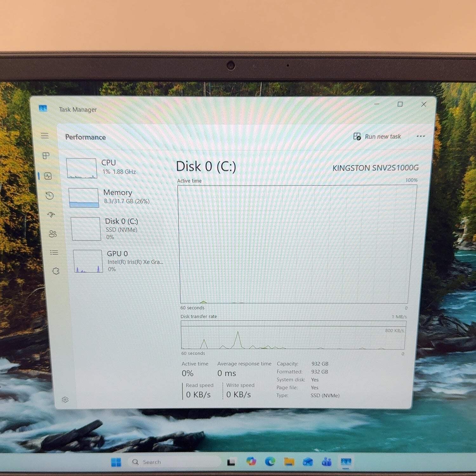
Task: Click the Run new task button
Action: point(377,137)
